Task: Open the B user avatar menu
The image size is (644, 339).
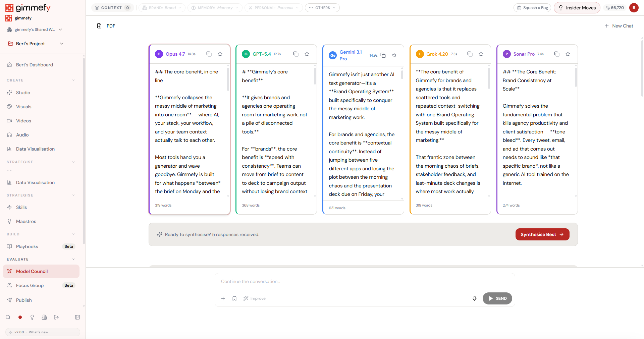Action: pos(634,8)
